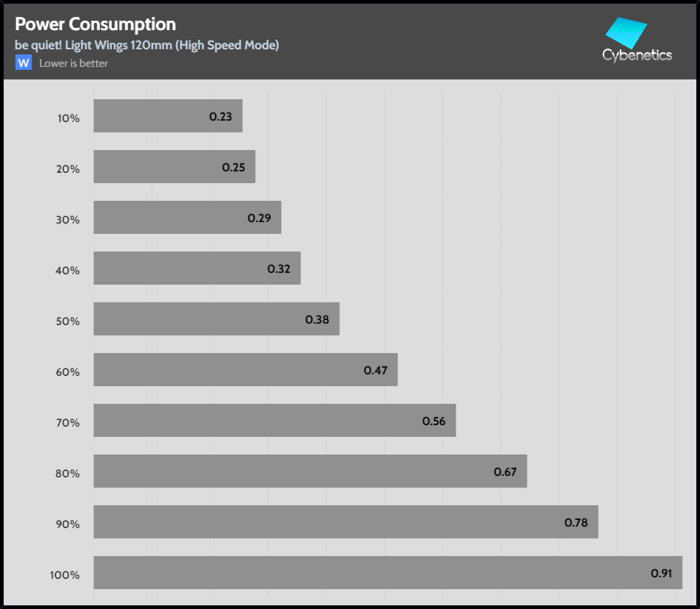Click the Cybenetics cyan logo icon
Image resolution: width=700 pixels, height=609 pixels.
[x=626, y=33]
